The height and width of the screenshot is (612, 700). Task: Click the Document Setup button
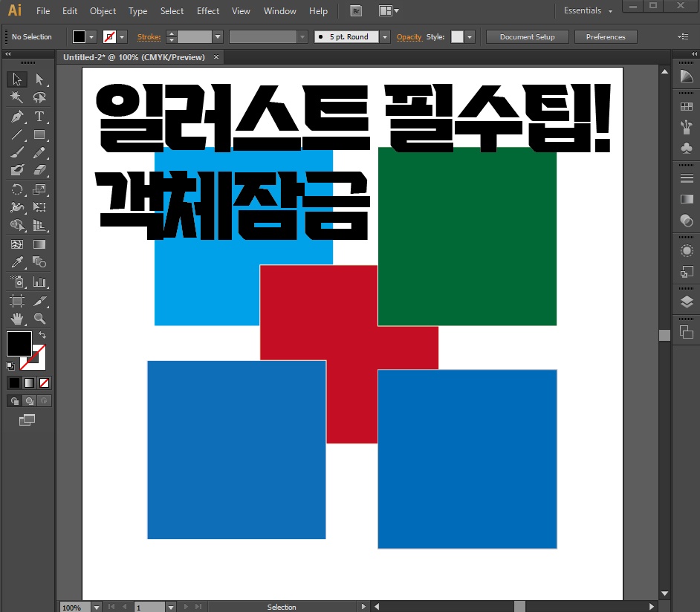[528, 37]
